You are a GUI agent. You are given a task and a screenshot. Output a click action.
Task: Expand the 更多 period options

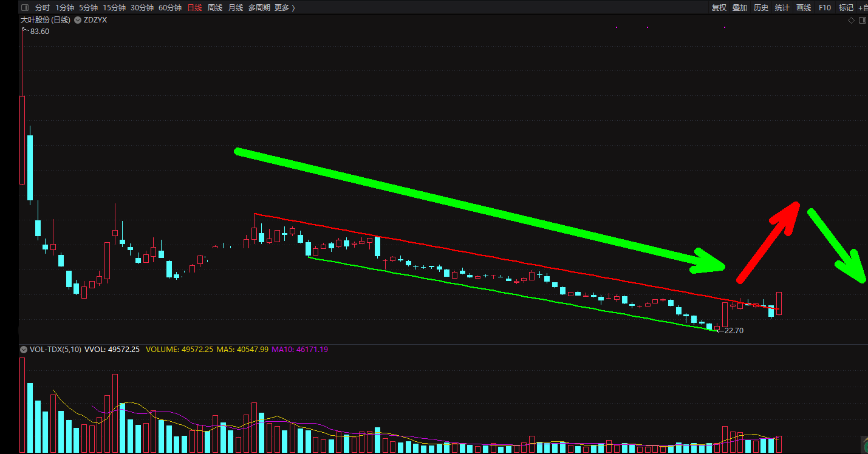tap(285, 8)
